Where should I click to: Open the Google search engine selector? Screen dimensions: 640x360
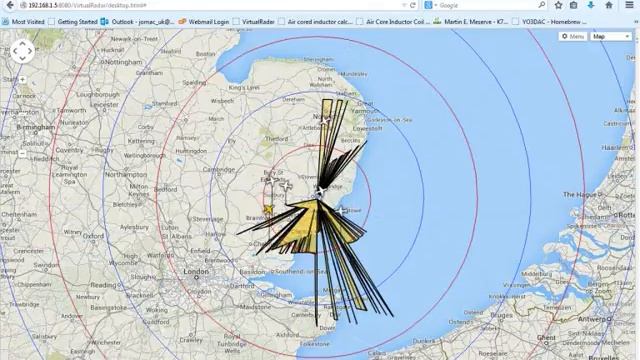[x=431, y=5]
